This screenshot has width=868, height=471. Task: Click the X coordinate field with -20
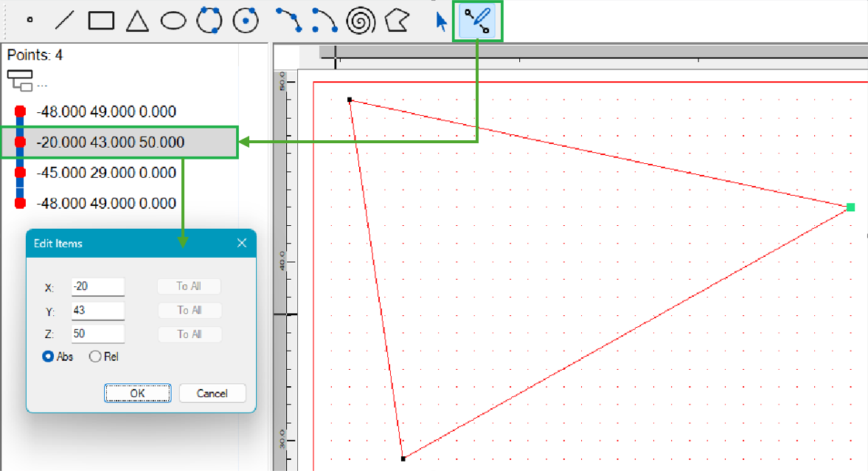[x=98, y=286]
